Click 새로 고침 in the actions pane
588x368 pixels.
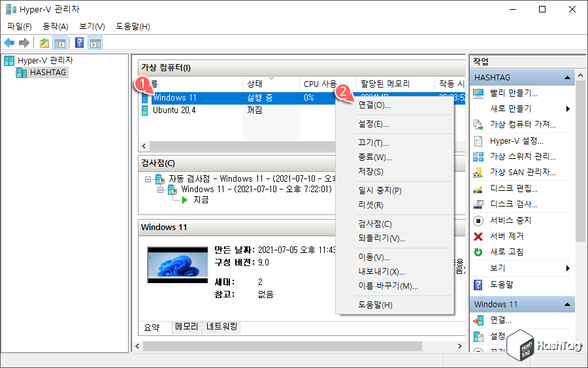point(506,252)
